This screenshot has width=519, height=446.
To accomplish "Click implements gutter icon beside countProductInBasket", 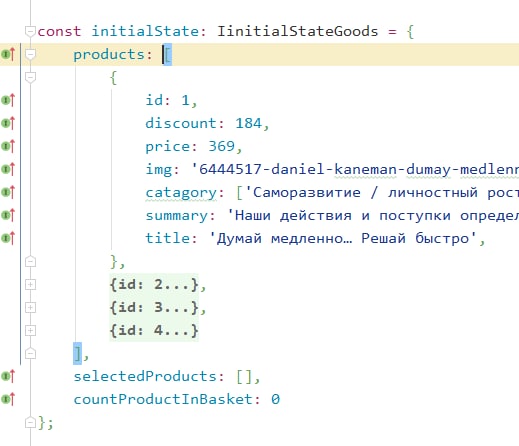I will point(8,399).
